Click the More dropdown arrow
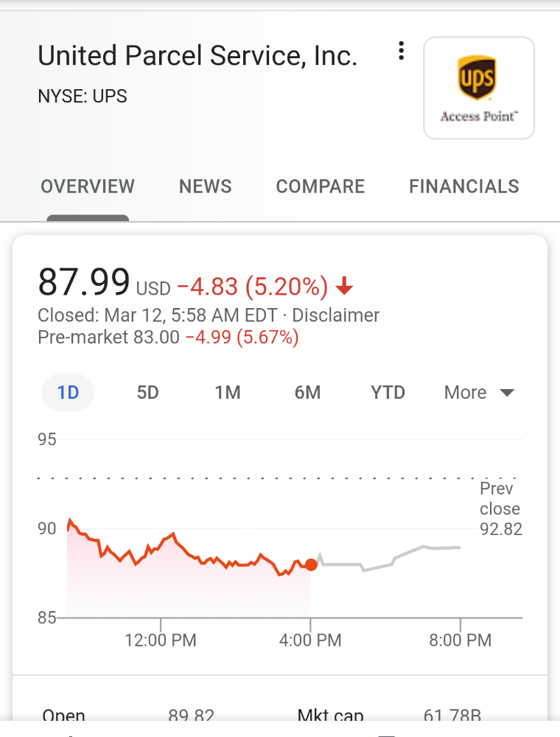Image resolution: width=560 pixels, height=737 pixels. pos(508,393)
